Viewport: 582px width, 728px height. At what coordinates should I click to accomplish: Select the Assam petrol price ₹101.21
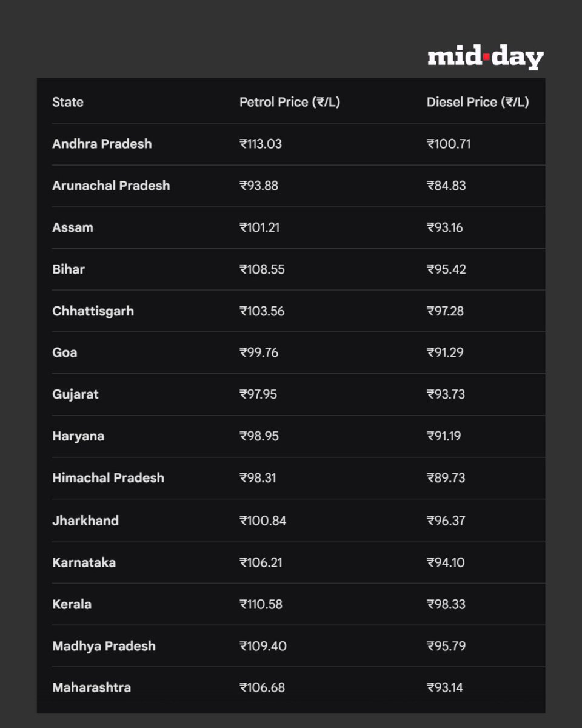259,227
